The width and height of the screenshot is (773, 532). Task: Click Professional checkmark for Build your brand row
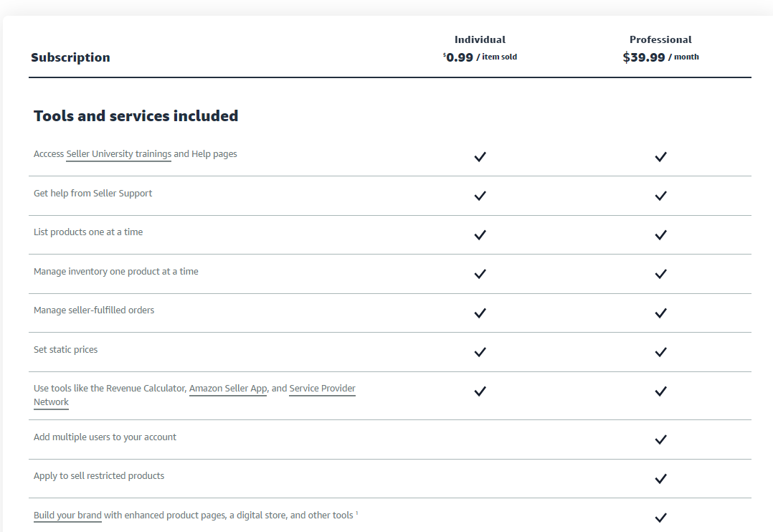click(x=660, y=518)
